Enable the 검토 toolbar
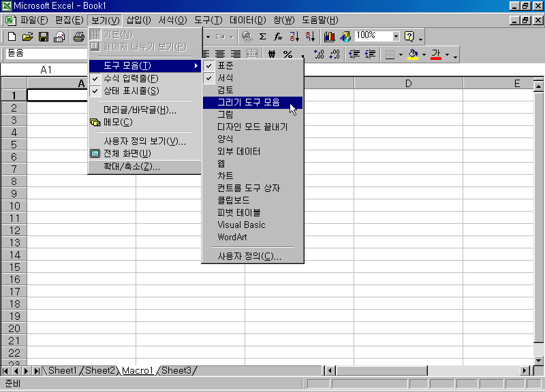 [253, 90]
